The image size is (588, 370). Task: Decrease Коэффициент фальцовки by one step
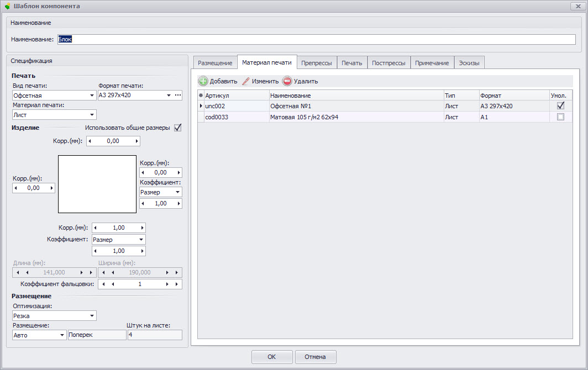pos(113,284)
